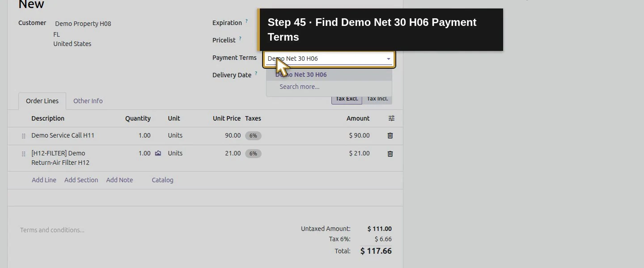The width and height of the screenshot is (644, 268).
Task: Grab drag handle of Demo Service Call H11
Action: tap(24, 136)
